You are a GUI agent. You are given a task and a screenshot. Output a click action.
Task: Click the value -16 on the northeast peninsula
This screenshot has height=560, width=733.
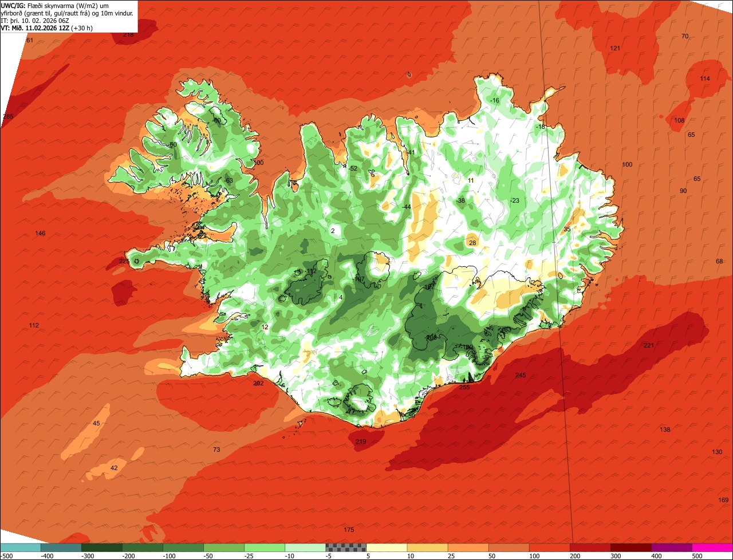(495, 100)
